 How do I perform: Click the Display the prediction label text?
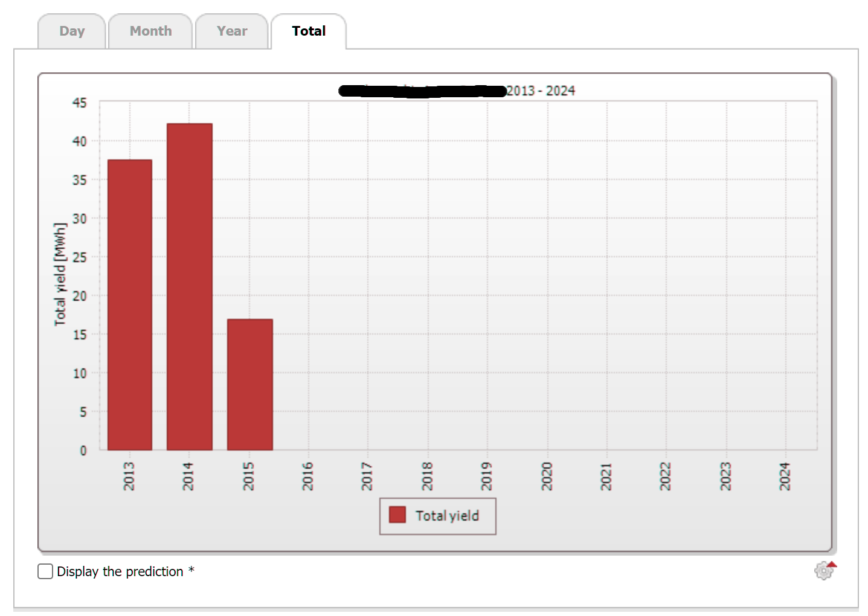pyautogui.click(x=120, y=571)
